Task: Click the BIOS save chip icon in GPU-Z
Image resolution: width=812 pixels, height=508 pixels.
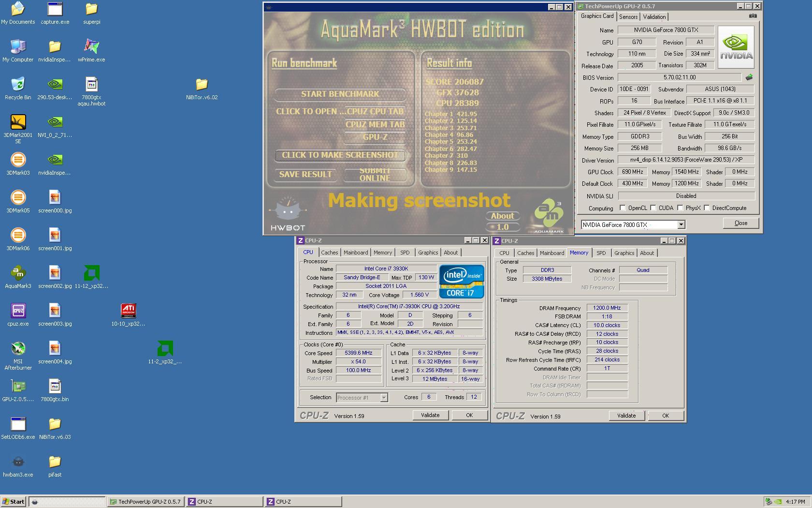Action: (749, 77)
